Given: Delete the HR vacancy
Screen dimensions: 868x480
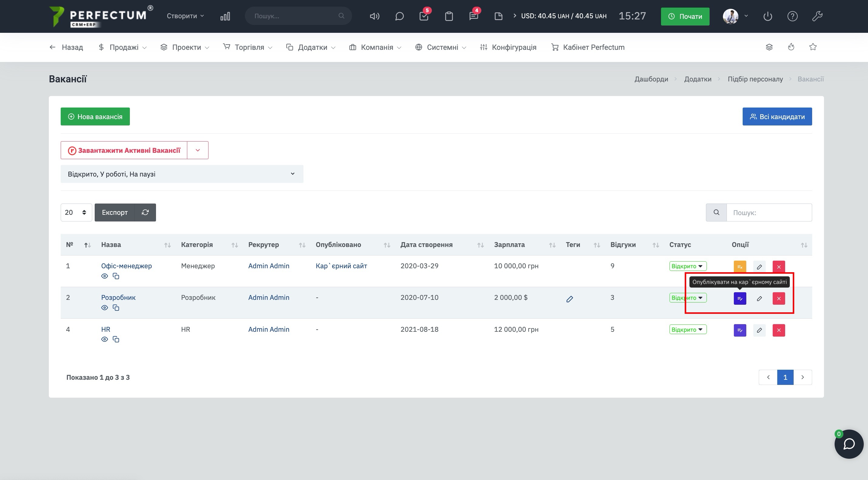Looking at the screenshot, I should pos(779,330).
